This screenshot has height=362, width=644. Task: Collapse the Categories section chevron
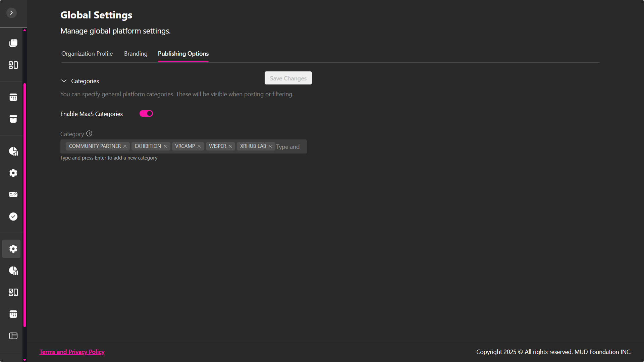[64, 81]
